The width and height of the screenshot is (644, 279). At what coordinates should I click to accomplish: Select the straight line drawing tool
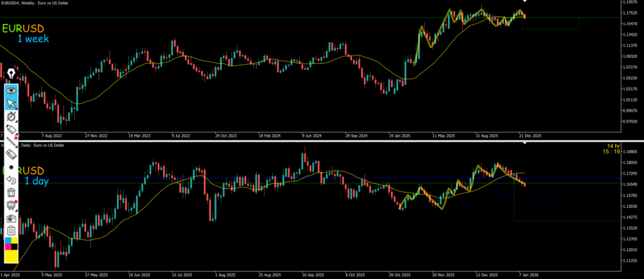tap(11, 142)
